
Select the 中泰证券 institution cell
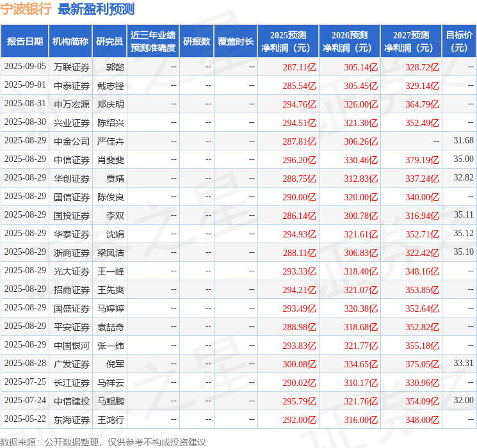click(72, 86)
